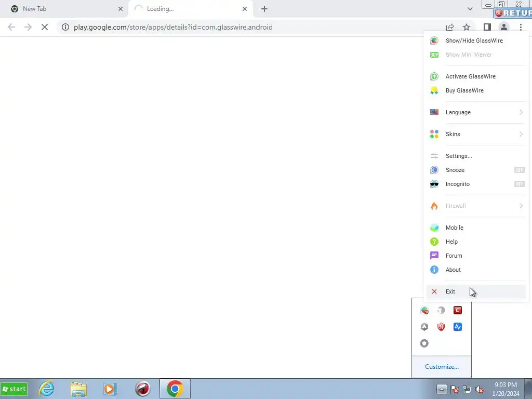The width and height of the screenshot is (532, 399).
Task: Open Windows Media Player from the taskbar
Action: pyautogui.click(x=110, y=389)
